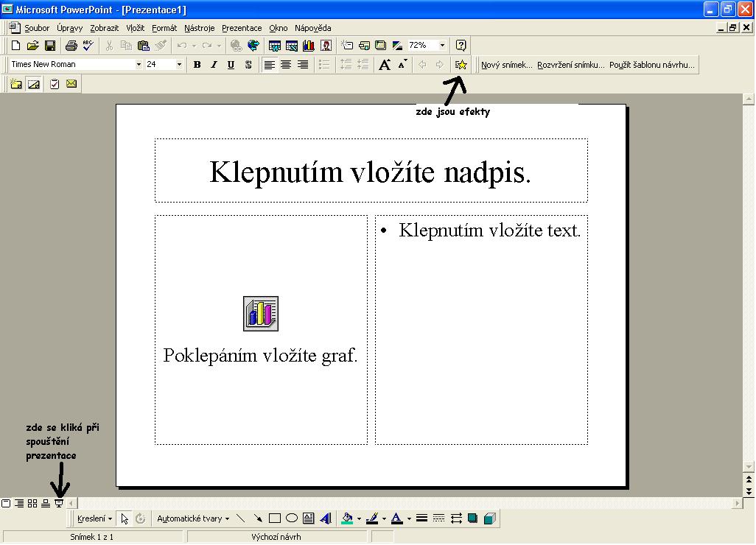This screenshot has height=545, width=756.
Task: Insert WordArt from drawing toolbar
Action: coord(326,518)
